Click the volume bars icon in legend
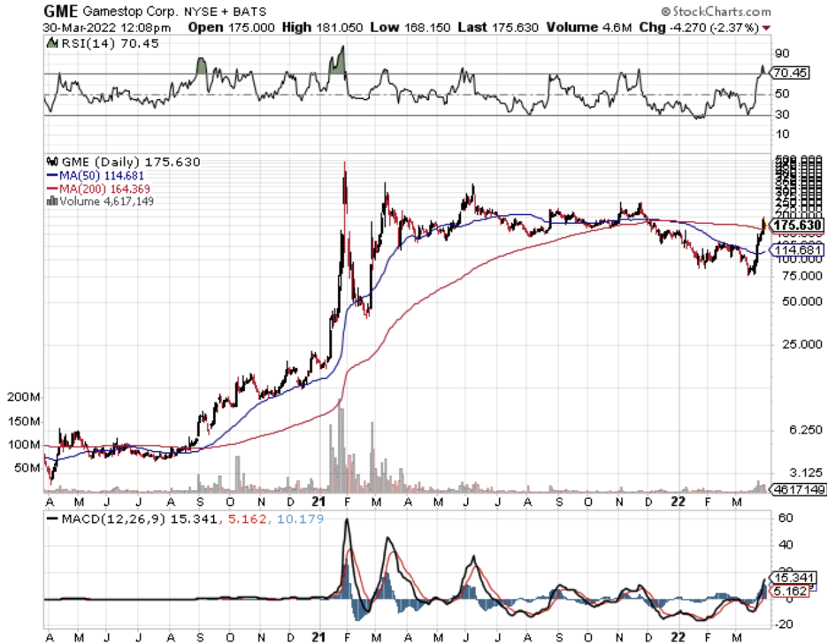828x644 pixels. (52, 201)
